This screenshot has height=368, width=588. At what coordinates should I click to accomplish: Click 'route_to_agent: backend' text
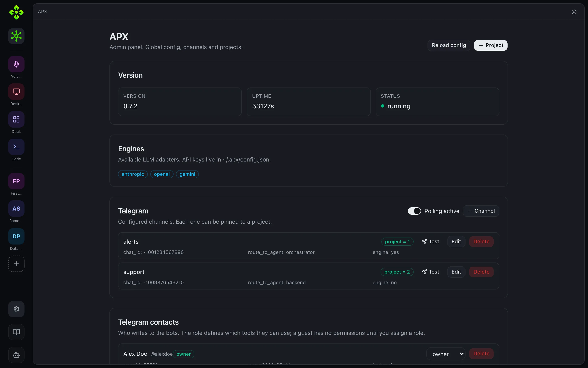pos(277,282)
